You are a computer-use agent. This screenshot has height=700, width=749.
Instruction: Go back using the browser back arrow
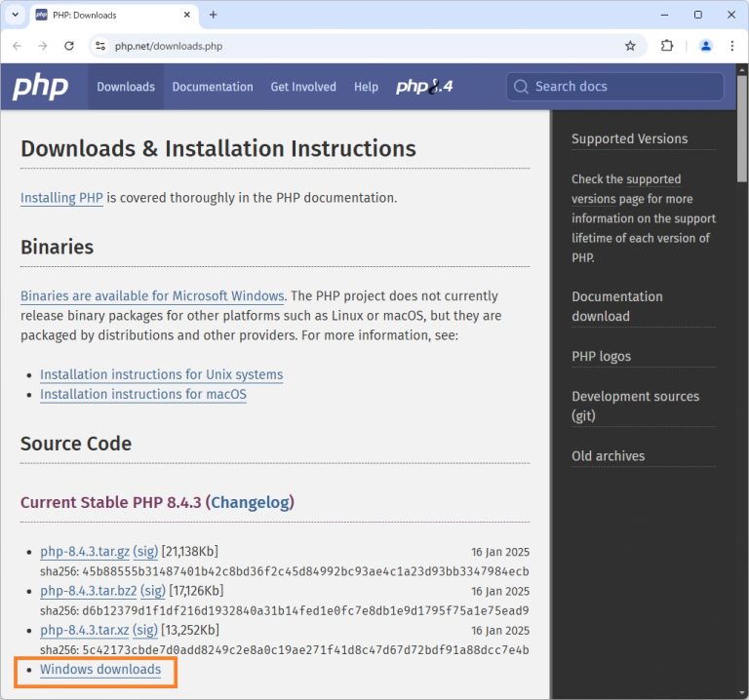[x=16, y=46]
